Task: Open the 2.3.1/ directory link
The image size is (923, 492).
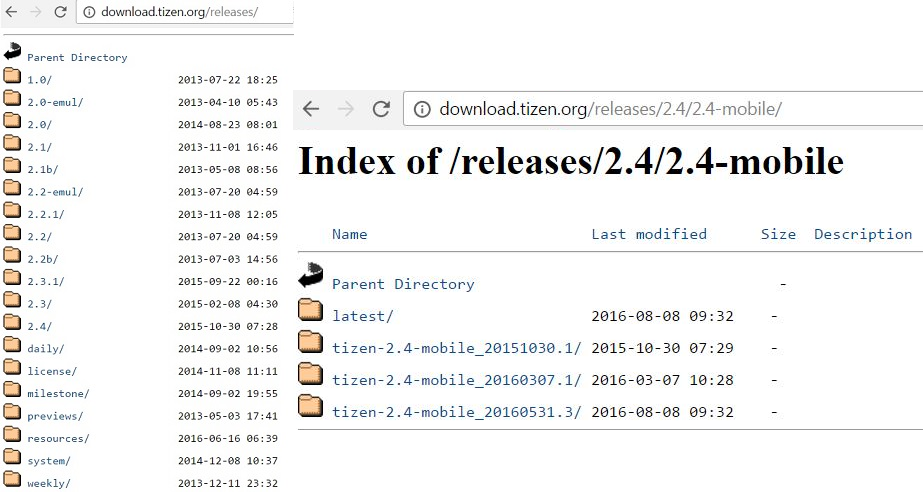Action: tap(46, 281)
